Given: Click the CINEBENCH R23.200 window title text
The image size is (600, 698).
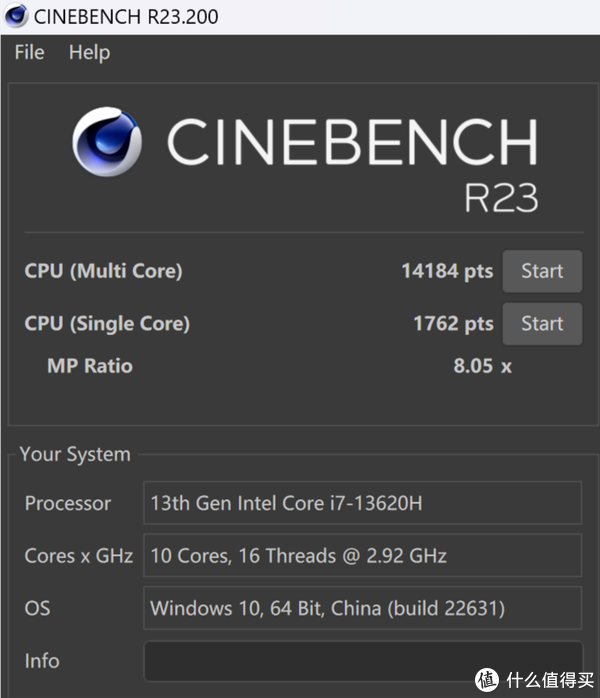Looking at the screenshot, I should click(x=126, y=17).
